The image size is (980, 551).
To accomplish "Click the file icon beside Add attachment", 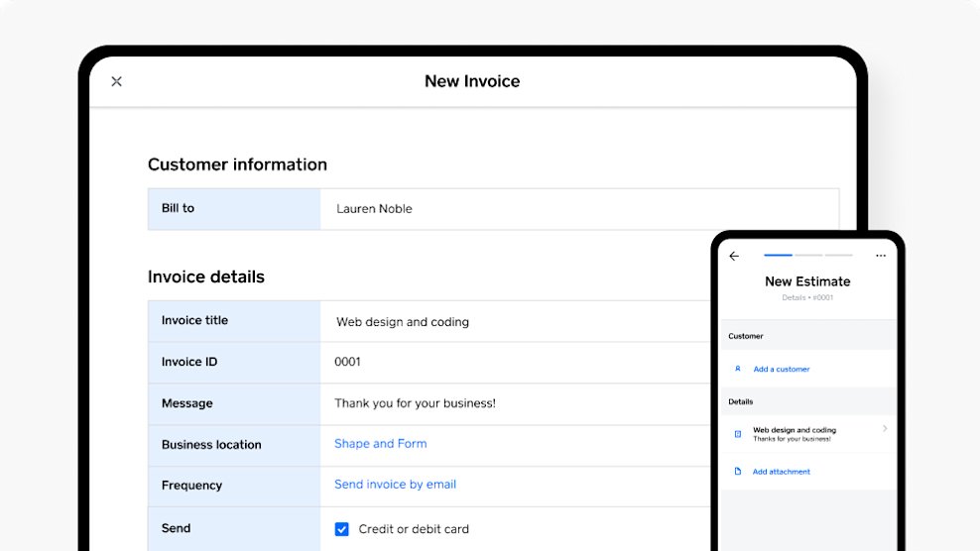I will pos(738,472).
